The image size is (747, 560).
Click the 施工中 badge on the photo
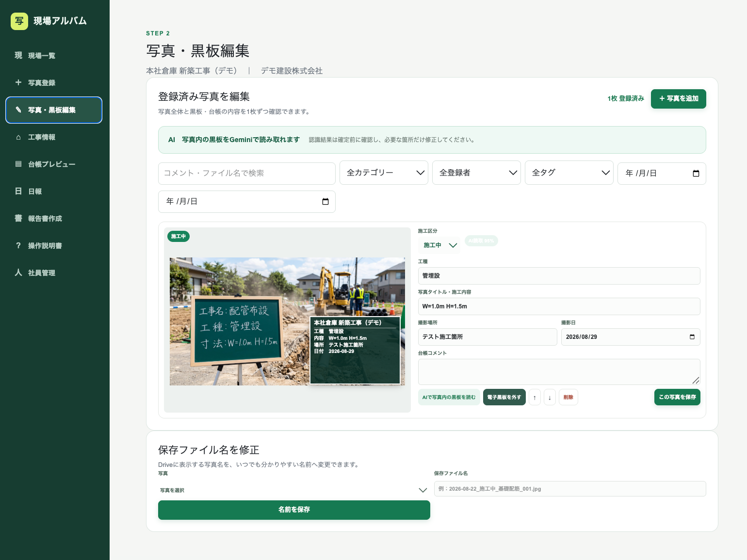click(179, 237)
